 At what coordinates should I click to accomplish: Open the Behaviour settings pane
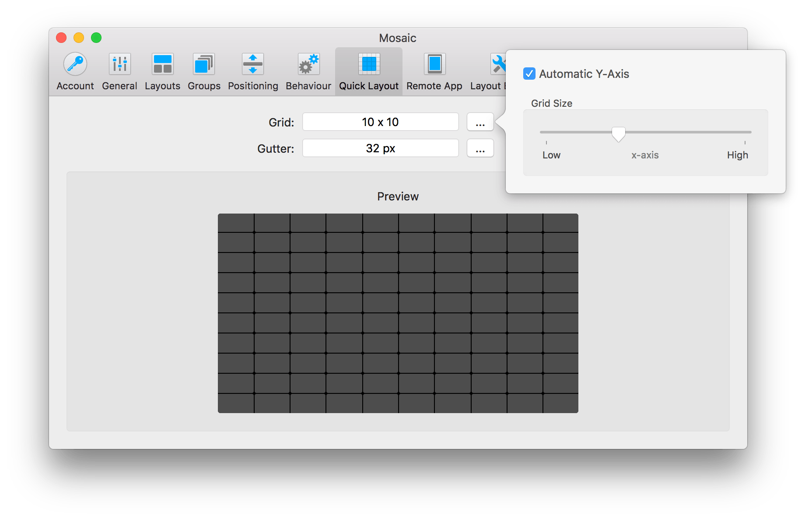coord(308,72)
